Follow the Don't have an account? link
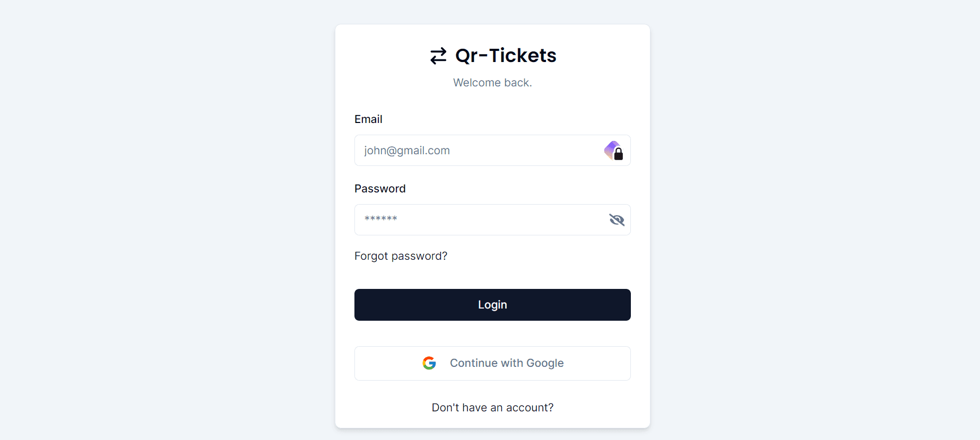Screen dimensions: 980x440 [x=492, y=408]
